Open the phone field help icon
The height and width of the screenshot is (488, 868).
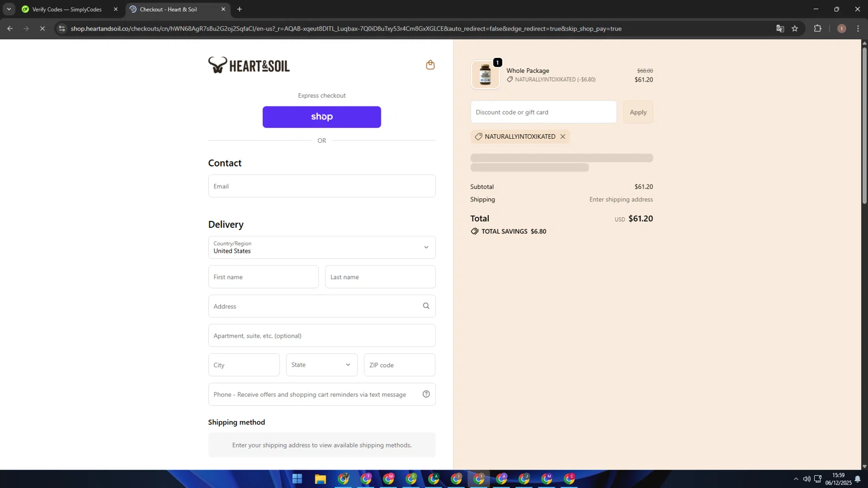click(x=426, y=394)
